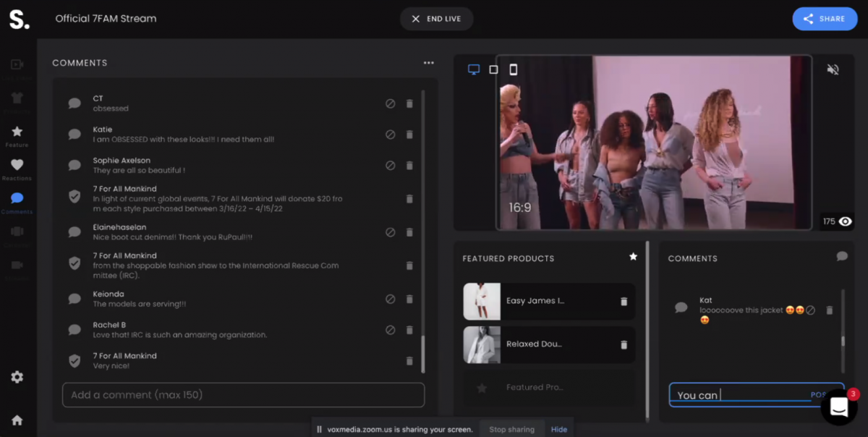Screen dimensions: 868x437
Task: Block commenter Keionda
Action: pyautogui.click(x=391, y=299)
